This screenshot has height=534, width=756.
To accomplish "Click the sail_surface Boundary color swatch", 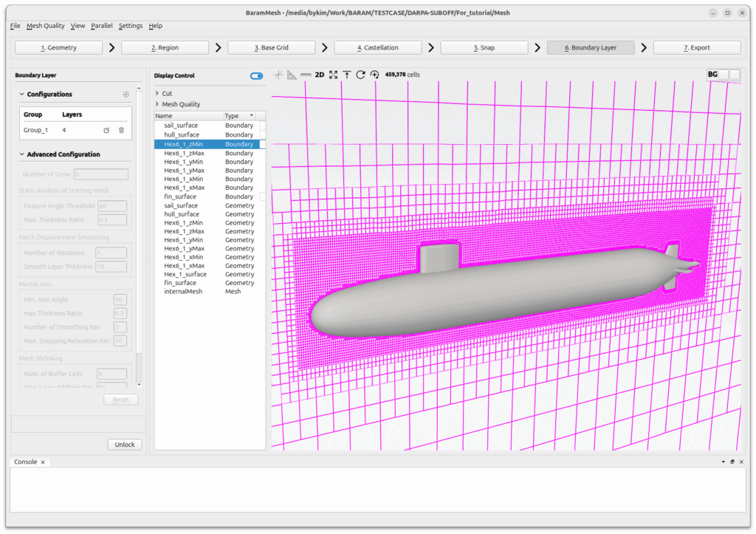I will (263, 126).
